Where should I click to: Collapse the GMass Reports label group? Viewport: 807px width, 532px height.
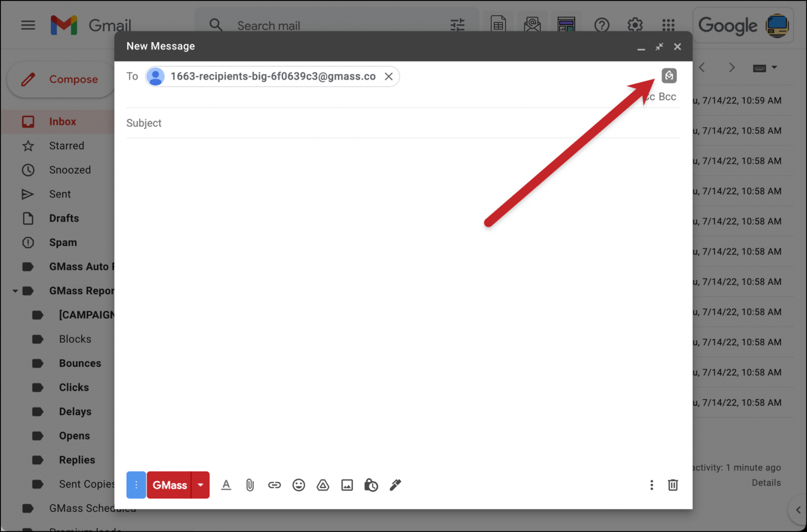(x=15, y=290)
